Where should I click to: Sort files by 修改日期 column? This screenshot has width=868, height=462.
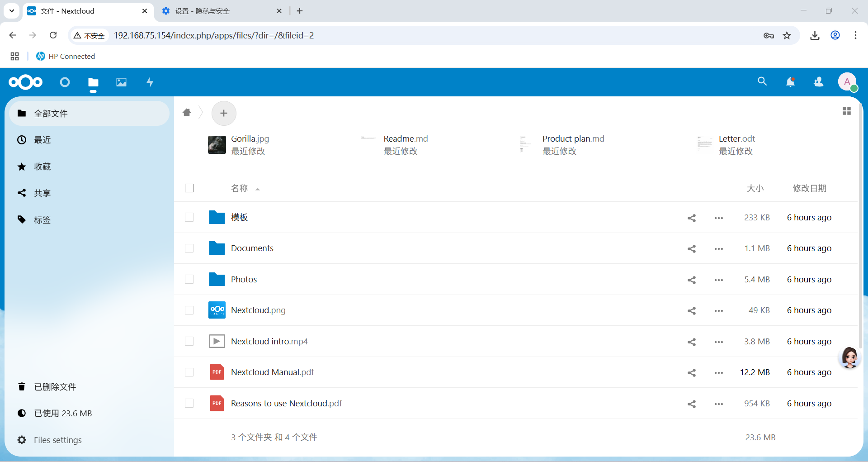[x=809, y=188]
